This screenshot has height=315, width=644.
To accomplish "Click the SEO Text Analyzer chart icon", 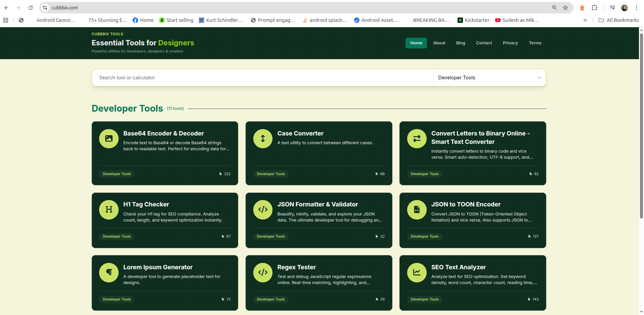I will (x=417, y=272).
